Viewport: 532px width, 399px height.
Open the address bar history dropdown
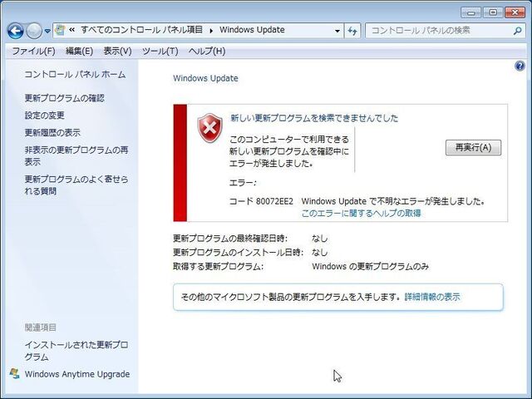(x=337, y=31)
